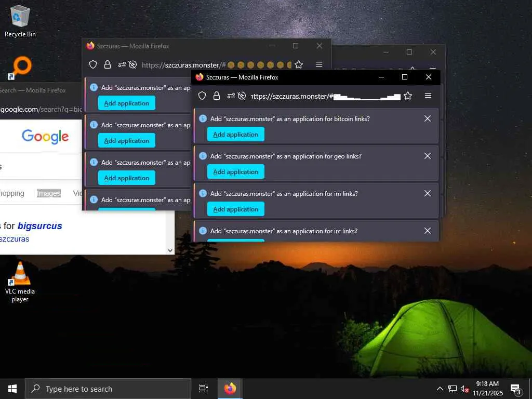Click the bookmark star in middle Firefox window
The height and width of the screenshot is (399, 532).
pyautogui.click(x=299, y=64)
